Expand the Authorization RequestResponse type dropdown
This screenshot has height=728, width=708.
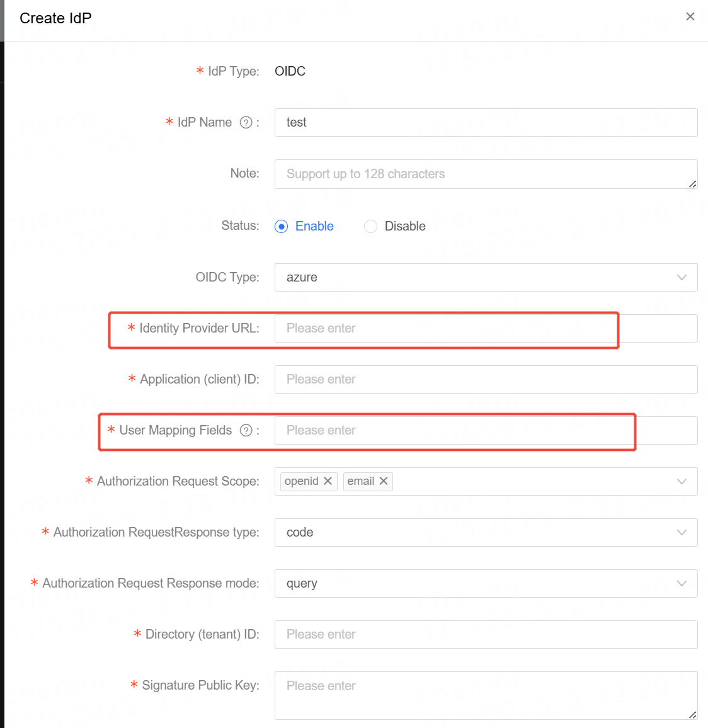click(x=682, y=532)
